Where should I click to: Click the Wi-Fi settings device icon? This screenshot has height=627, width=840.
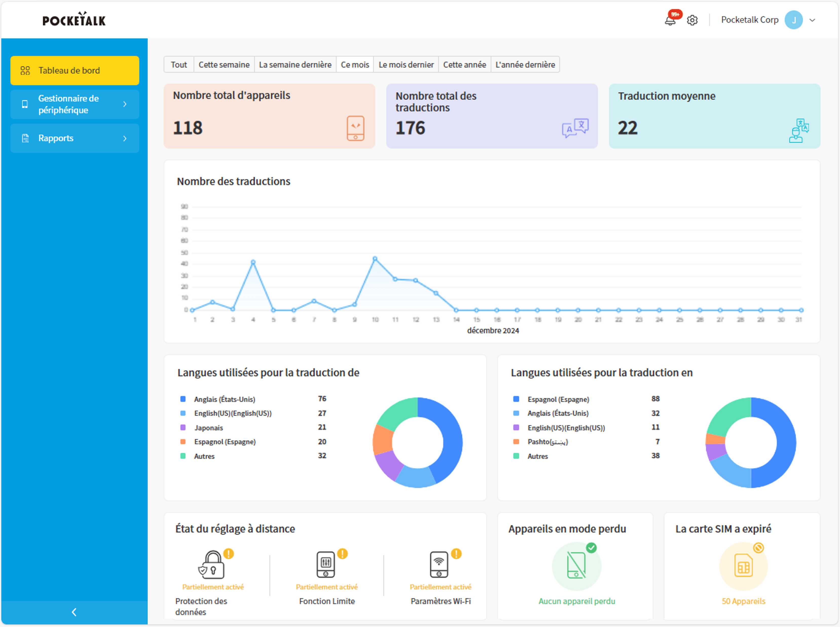pyautogui.click(x=439, y=565)
